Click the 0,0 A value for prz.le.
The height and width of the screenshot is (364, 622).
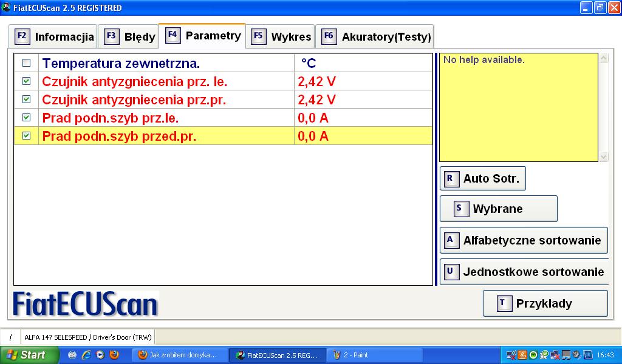tap(313, 118)
